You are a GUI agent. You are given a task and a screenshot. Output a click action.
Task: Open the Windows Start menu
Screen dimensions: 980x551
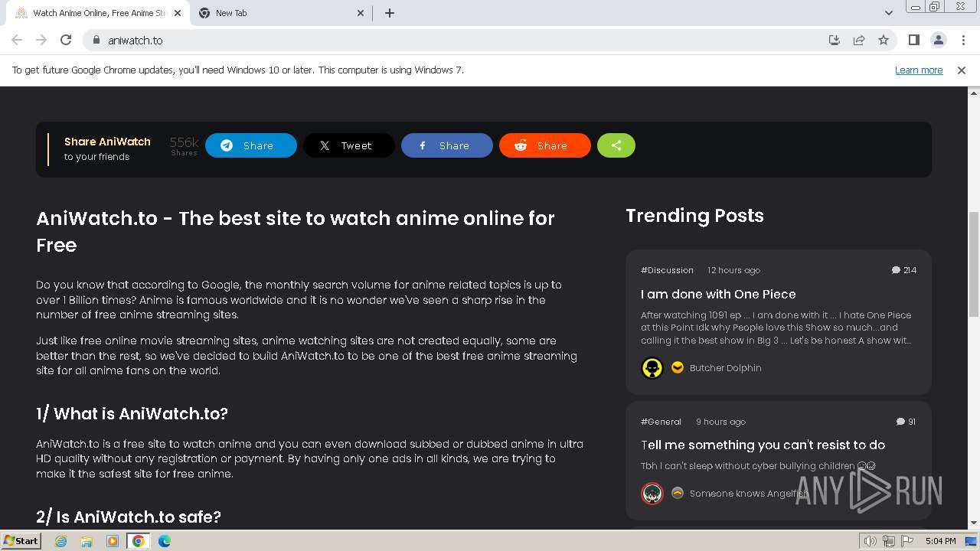click(21, 541)
